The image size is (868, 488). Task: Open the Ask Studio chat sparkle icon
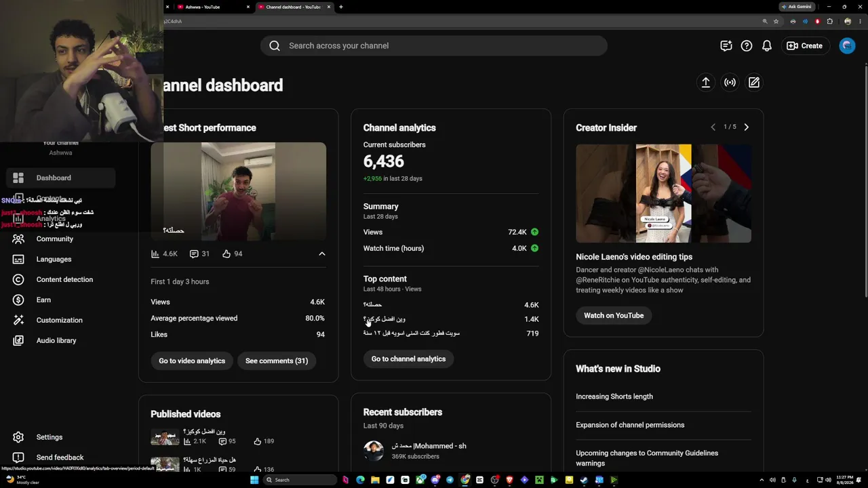click(726, 45)
